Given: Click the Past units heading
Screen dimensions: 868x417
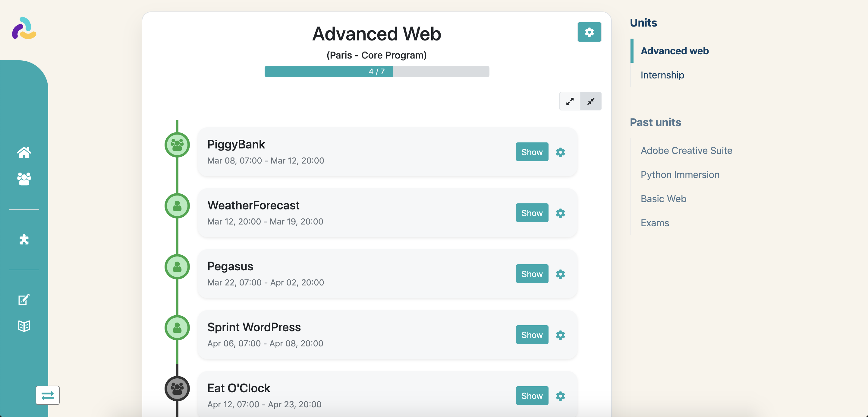Looking at the screenshot, I should click(x=656, y=122).
